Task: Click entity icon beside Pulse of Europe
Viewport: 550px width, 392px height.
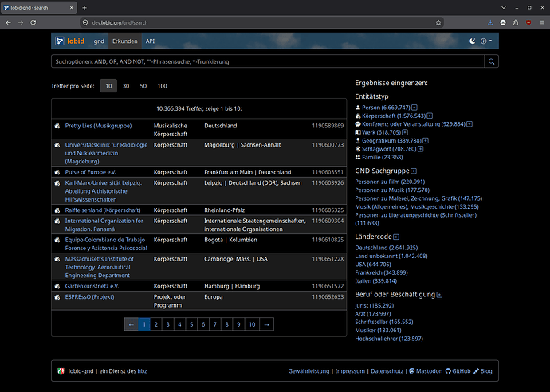Action: (x=57, y=172)
